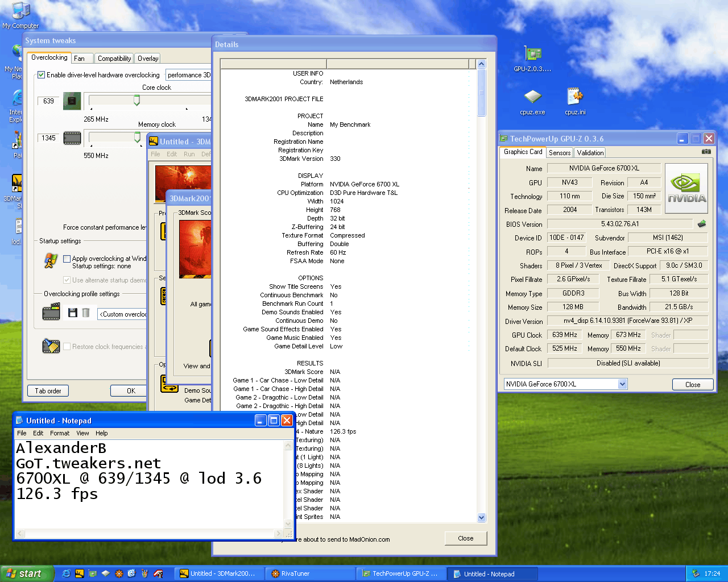
Task: Disable driver-level hardware overclocking checkbox
Action: click(42, 75)
